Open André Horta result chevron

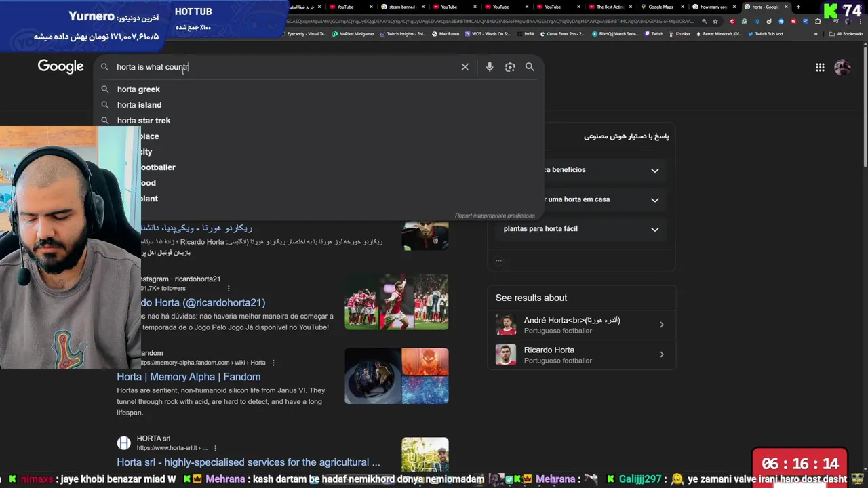point(662,325)
